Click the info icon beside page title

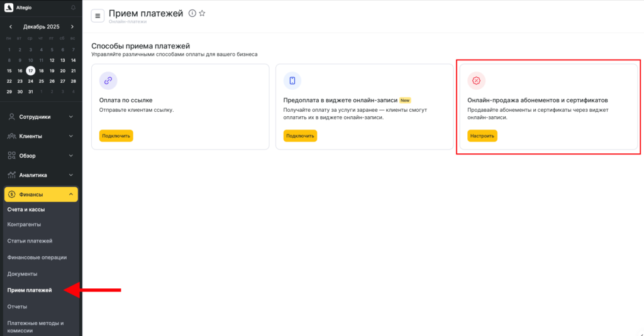[x=192, y=14]
